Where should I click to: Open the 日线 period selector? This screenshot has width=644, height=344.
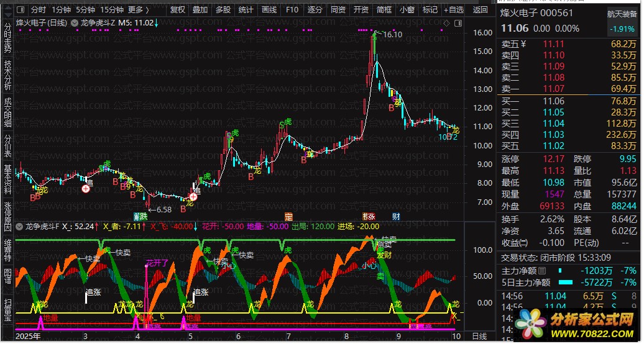point(479,337)
